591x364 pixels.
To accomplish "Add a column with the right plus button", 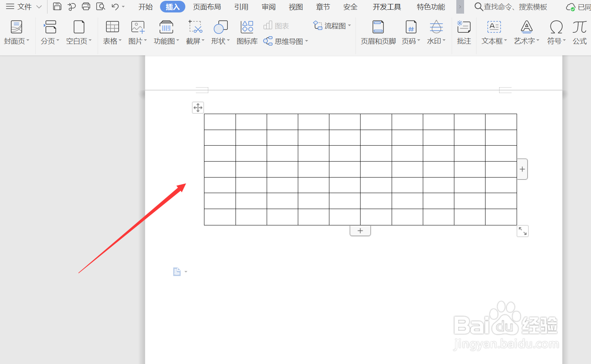I will [522, 169].
